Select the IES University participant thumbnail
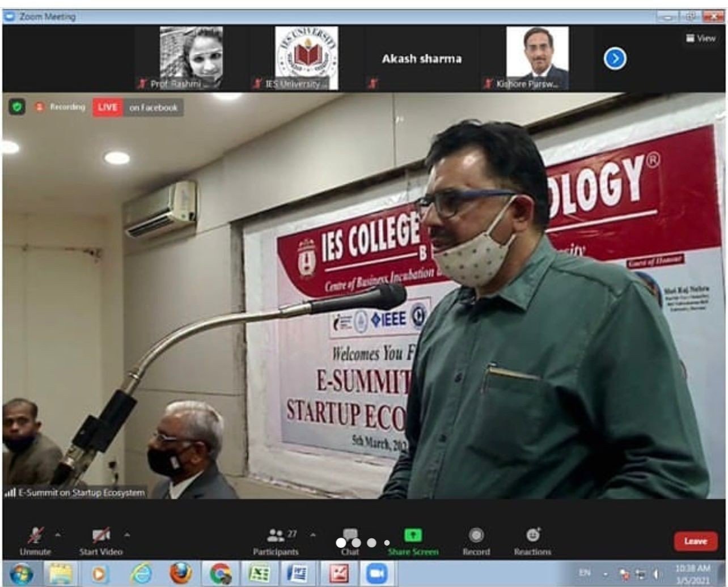728x587 pixels. pyautogui.click(x=306, y=58)
